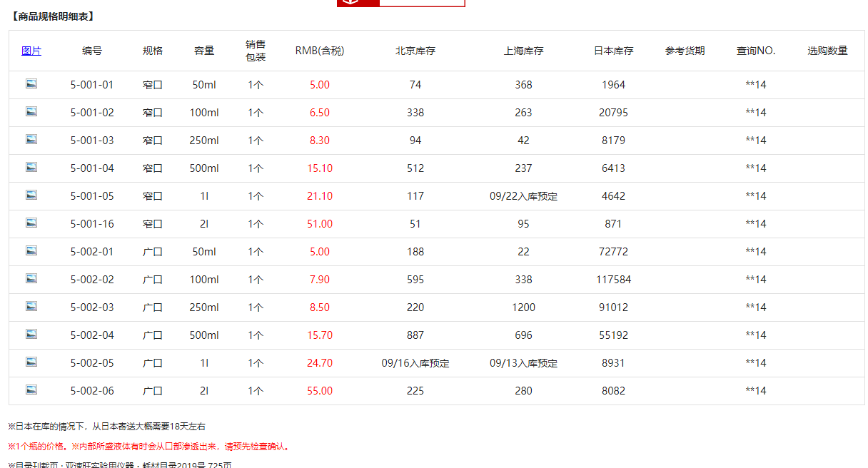Click the 09/22入库预定 Shanghai stock cell

pyautogui.click(x=523, y=196)
